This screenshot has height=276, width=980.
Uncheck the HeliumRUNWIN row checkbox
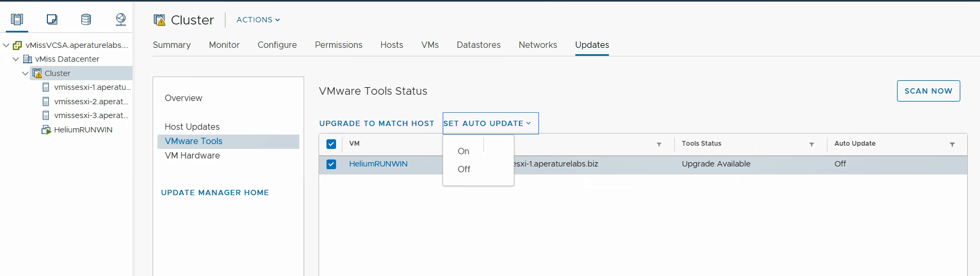(x=331, y=164)
